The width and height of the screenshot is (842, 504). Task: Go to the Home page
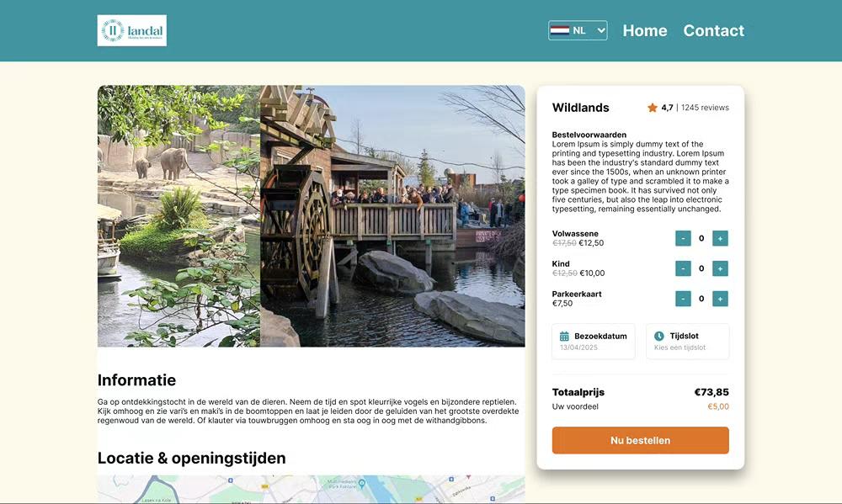coord(645,30)
